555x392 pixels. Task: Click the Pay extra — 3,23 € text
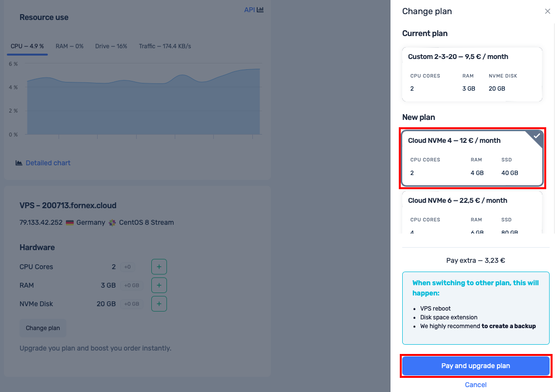pos(475,260)
